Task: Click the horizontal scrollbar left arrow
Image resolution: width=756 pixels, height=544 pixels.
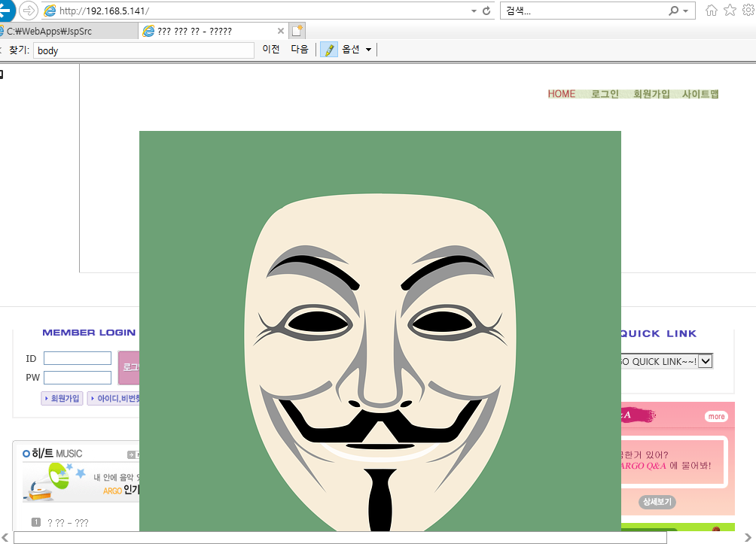Action: tap(5, 538)
